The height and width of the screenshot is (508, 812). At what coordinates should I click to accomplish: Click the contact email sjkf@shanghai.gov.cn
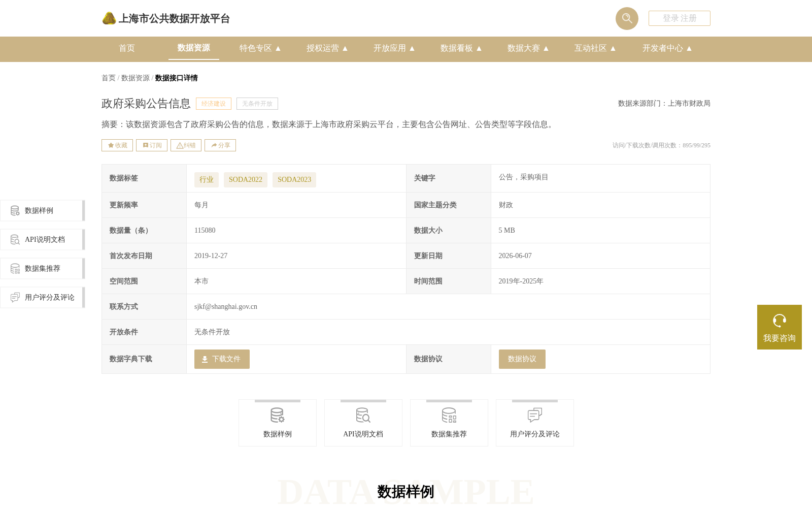pyautogui.click(x=226, y=307)
